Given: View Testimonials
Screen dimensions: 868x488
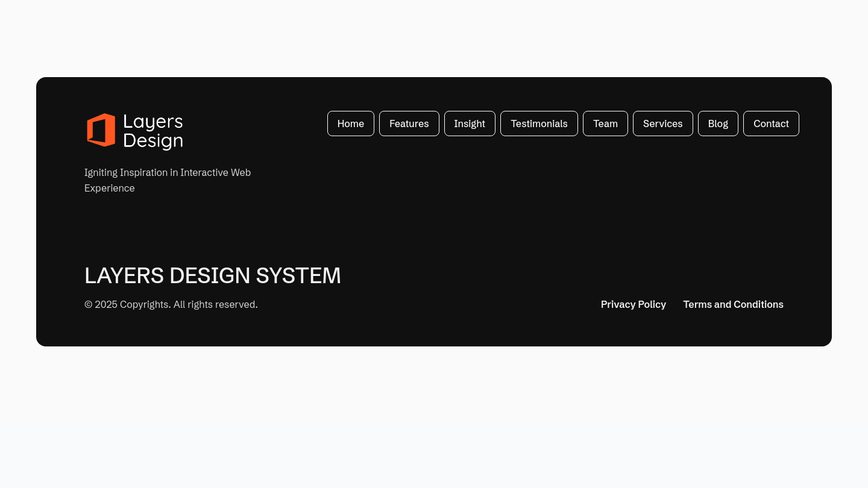Looking at the screenshot, I should click(539, 124).
